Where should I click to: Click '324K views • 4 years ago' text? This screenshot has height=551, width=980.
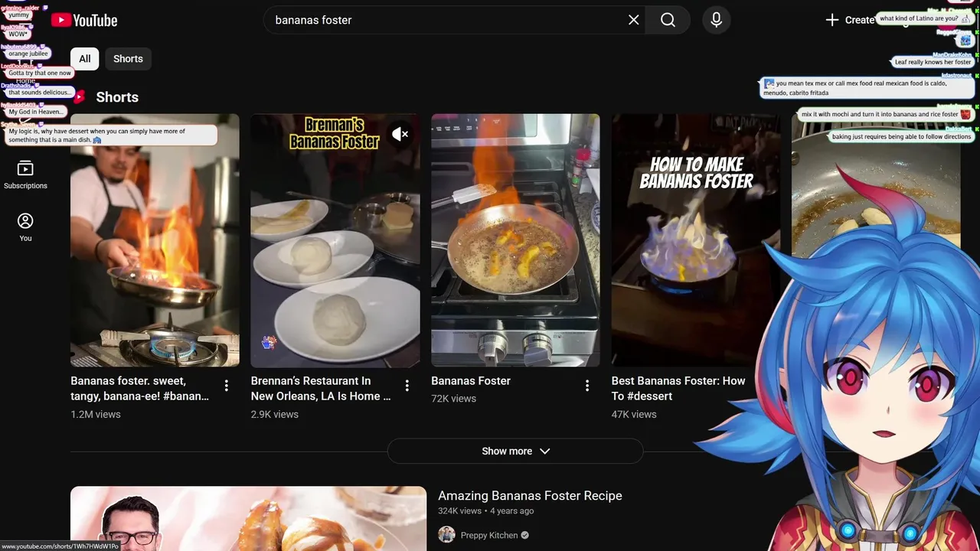point(486,511)
